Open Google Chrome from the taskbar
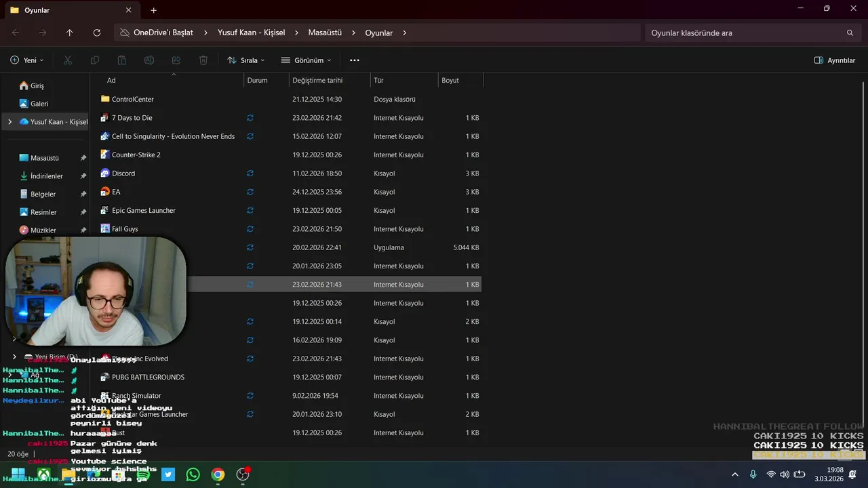The width and height of the screenshot is (868, 488). click(x=218, y=474)
